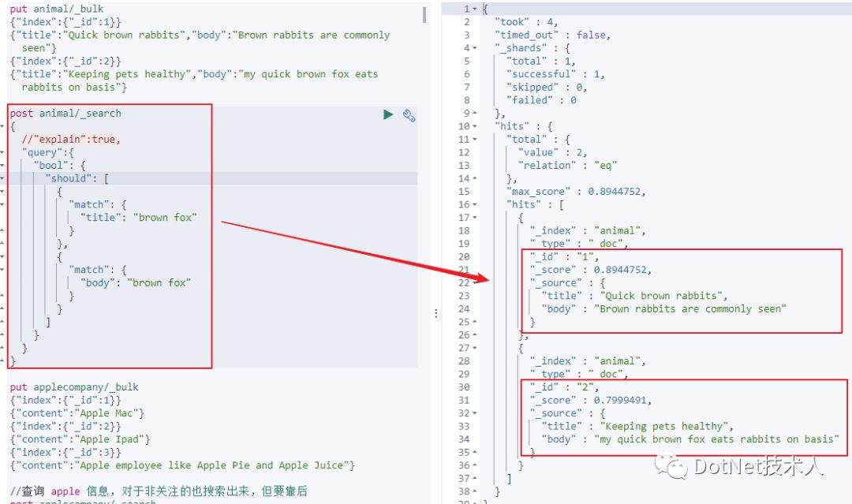
Task: Click the "bool": { line
Action: tap(60, 166)
